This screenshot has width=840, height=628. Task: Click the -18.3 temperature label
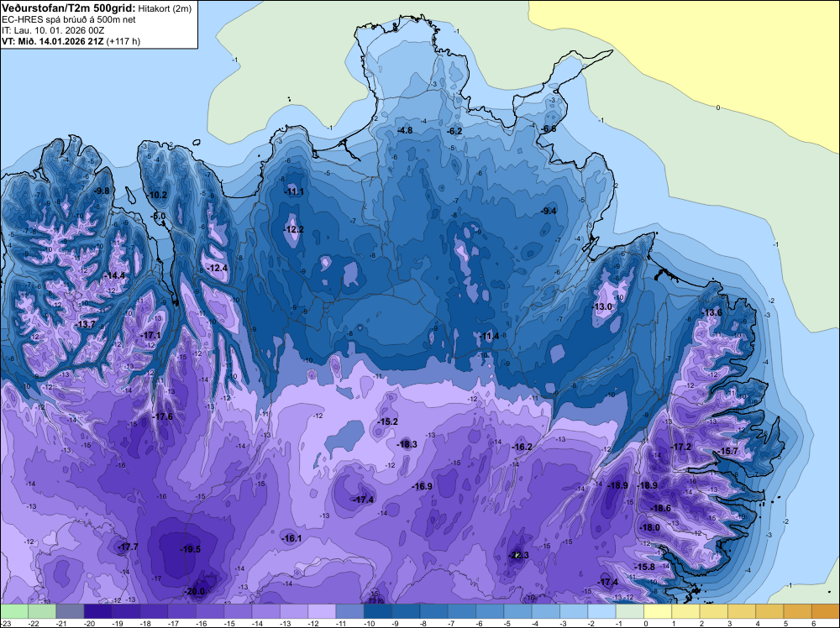(x=407, y=444)
